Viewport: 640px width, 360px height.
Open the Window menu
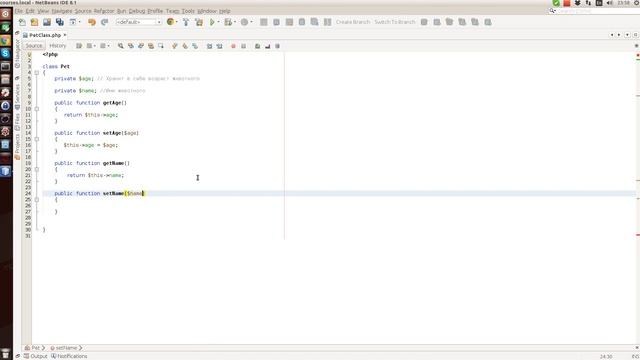[207, 11]
